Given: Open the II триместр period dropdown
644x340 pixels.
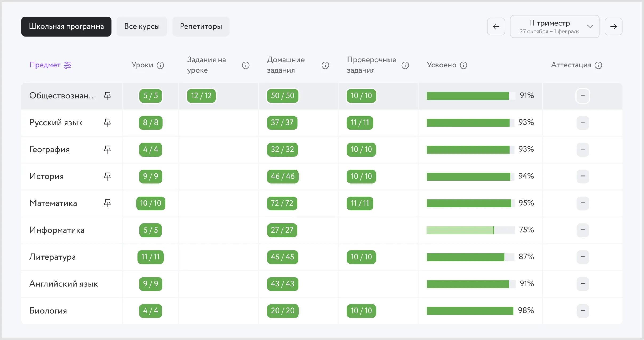Looking at the screenshot, I should pos(554,26).
